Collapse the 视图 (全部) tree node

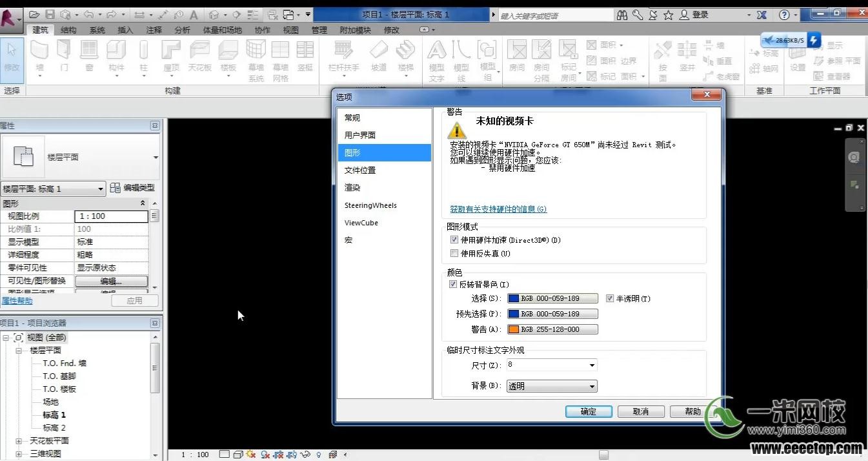tap(6, 337)
